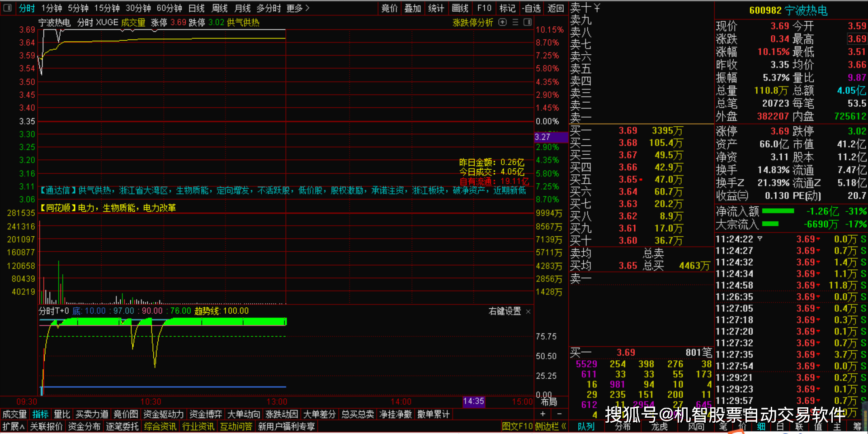
Task: Click the 统计 toolbar button
Action: [436, 8]
